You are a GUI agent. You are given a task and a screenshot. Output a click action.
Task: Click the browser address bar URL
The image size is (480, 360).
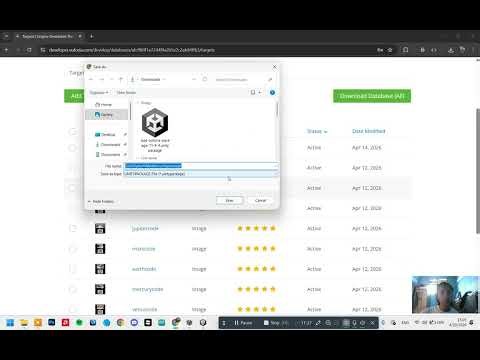pos(132,50)
